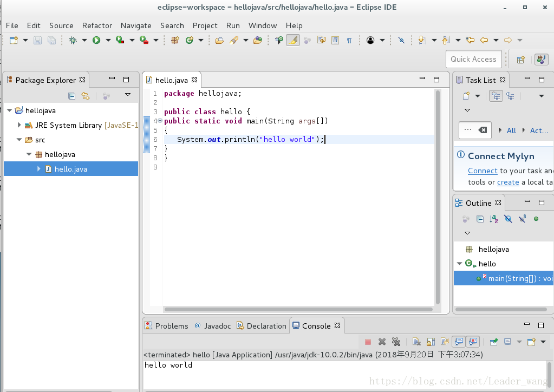The height and width of the screenshot is (392, 554).
Task: Select main(String[]) method in Outline
Action: point(504,278)
